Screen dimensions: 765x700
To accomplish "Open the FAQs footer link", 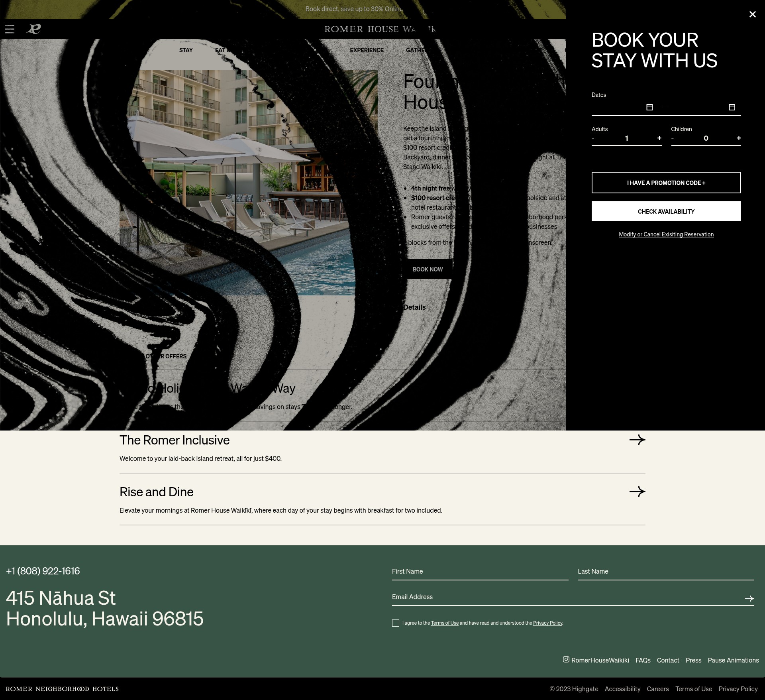I will pos(643,660).
